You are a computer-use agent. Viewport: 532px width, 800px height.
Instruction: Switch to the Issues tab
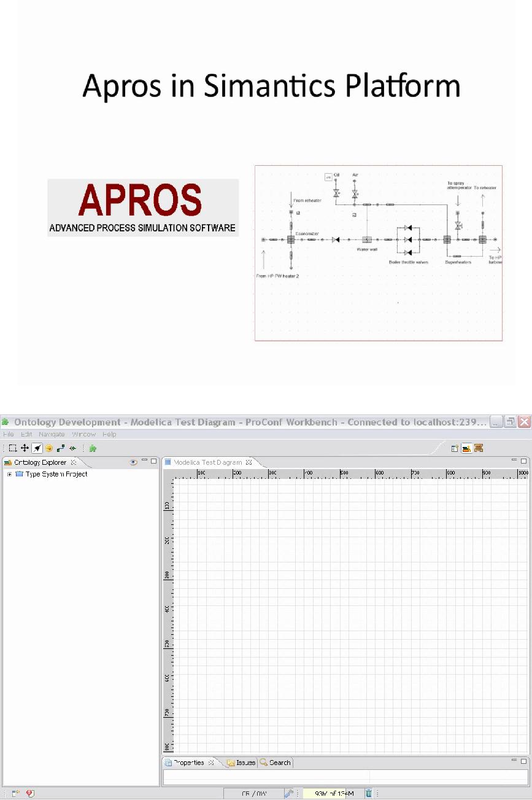pos(245,763)
